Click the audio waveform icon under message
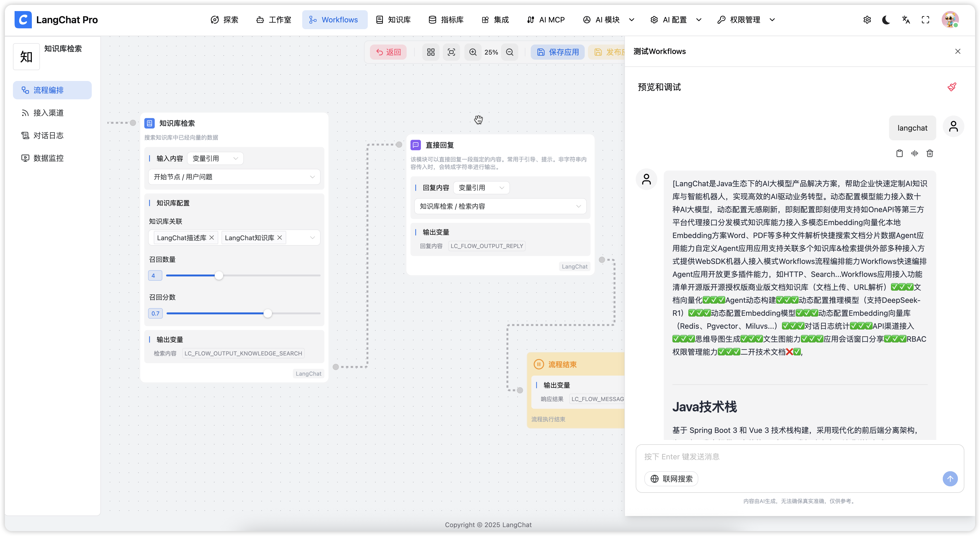The width and height of the screenshot is (980, 536). [x=914, y=153]
